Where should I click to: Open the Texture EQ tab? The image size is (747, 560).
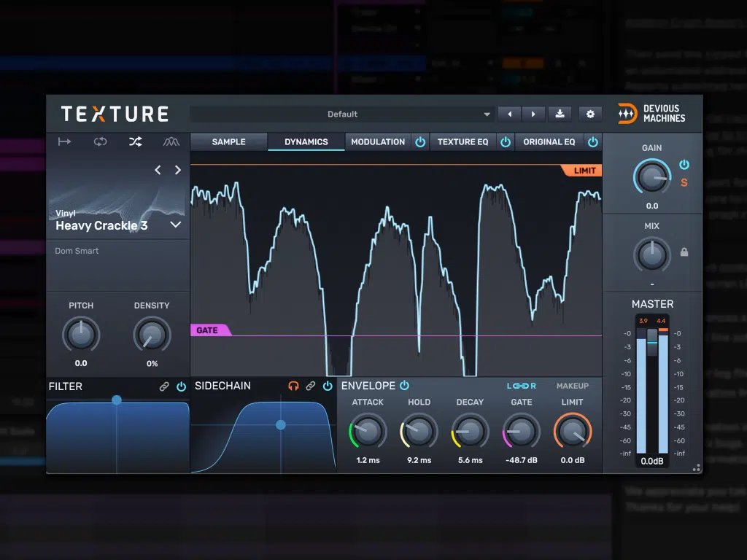(462, 142)
